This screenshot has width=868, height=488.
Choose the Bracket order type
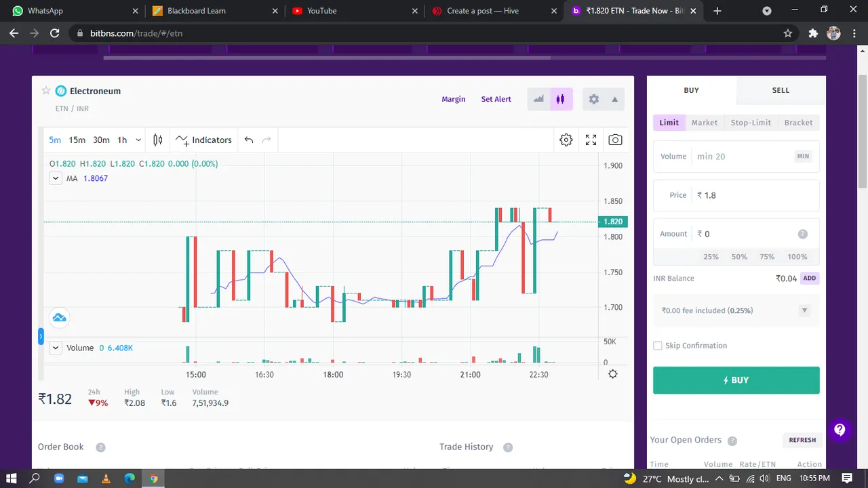tap(798, 123)
